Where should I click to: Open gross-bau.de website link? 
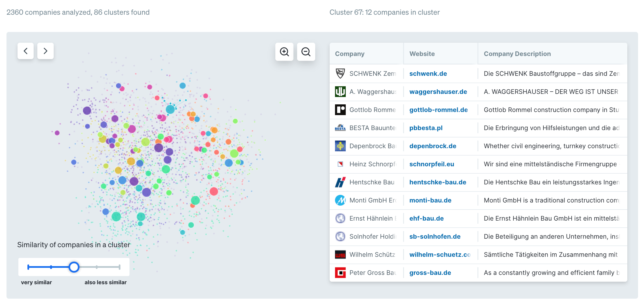pyautogui.click(x=430, y=272)
